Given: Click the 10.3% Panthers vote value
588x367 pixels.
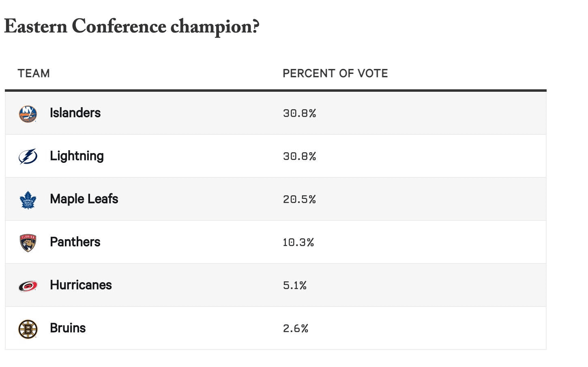Looking at the screenshot, I should [298, 242].
